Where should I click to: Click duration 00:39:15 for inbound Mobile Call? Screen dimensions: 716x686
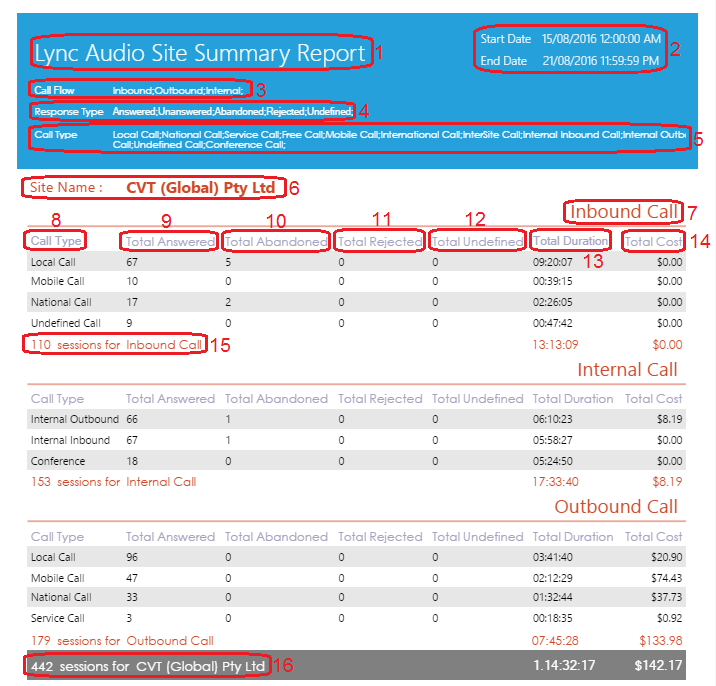pos(553,281)
